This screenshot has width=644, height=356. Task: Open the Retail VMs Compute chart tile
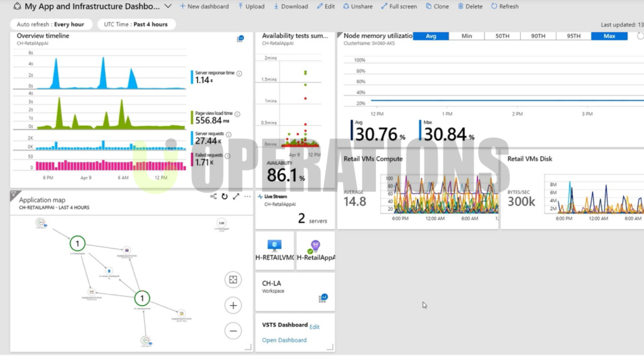[x=418, y=189]
